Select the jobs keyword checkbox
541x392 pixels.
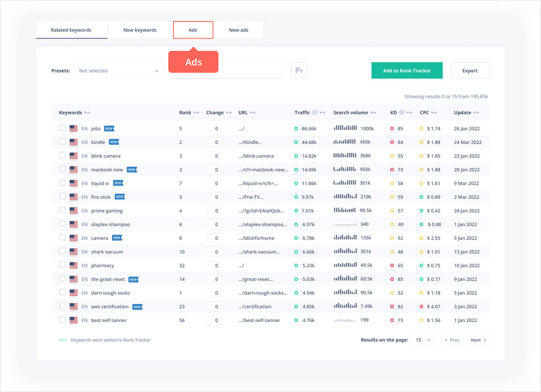[62, 128]
